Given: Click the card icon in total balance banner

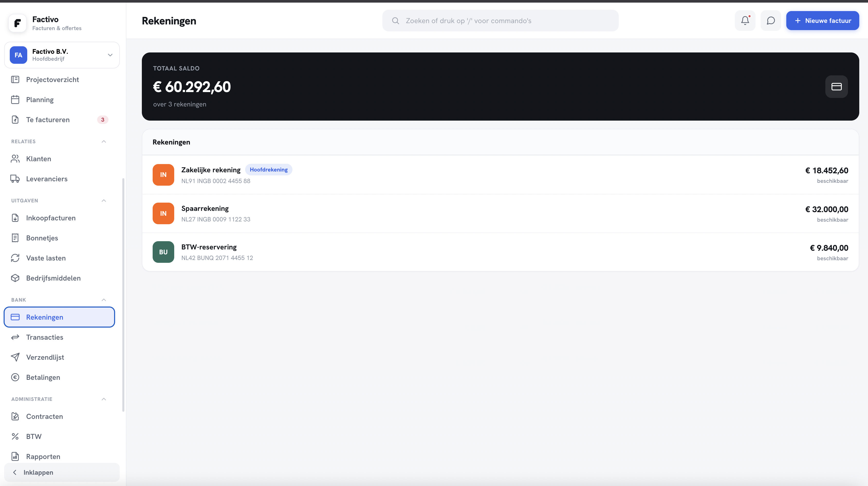Looking at the screenshot, I should [836, 87].
